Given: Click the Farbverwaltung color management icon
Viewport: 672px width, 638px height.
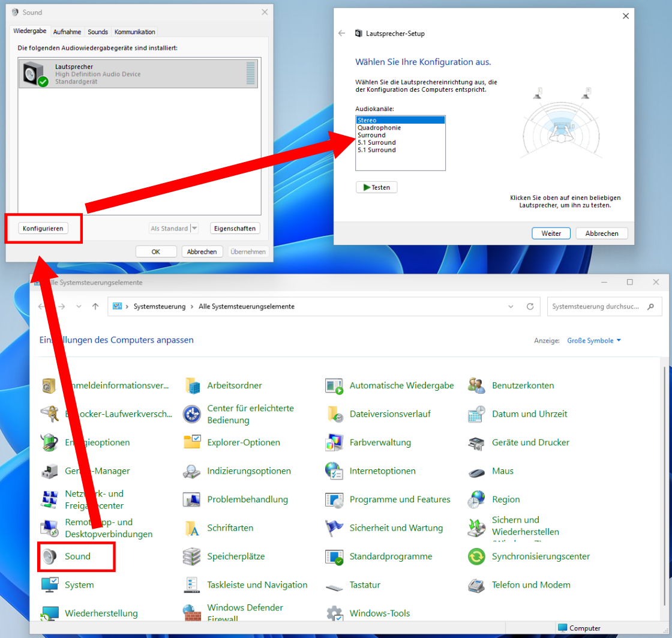Looking at the screenshot, I should pos(334,442).
